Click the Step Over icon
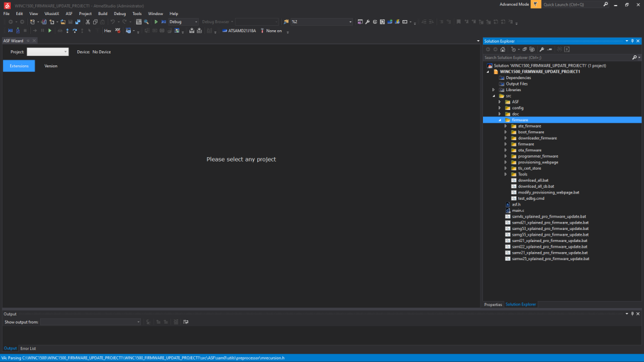 tap(75, 31)
